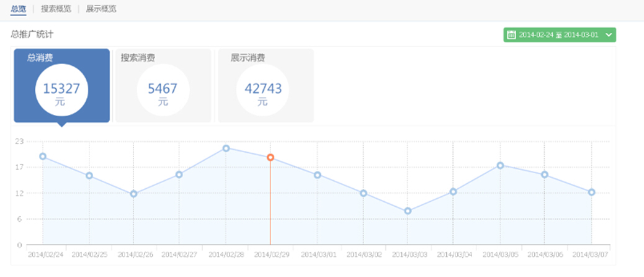This screenshot has height=277, width=644.
Task: Click the orange highlighted point on 2014/02/29
Action: [271, 158]
